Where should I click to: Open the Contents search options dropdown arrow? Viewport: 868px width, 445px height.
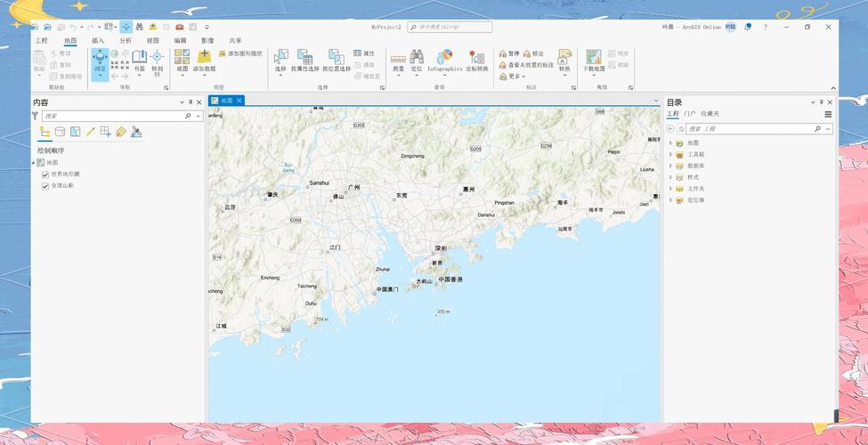point(199,117)
